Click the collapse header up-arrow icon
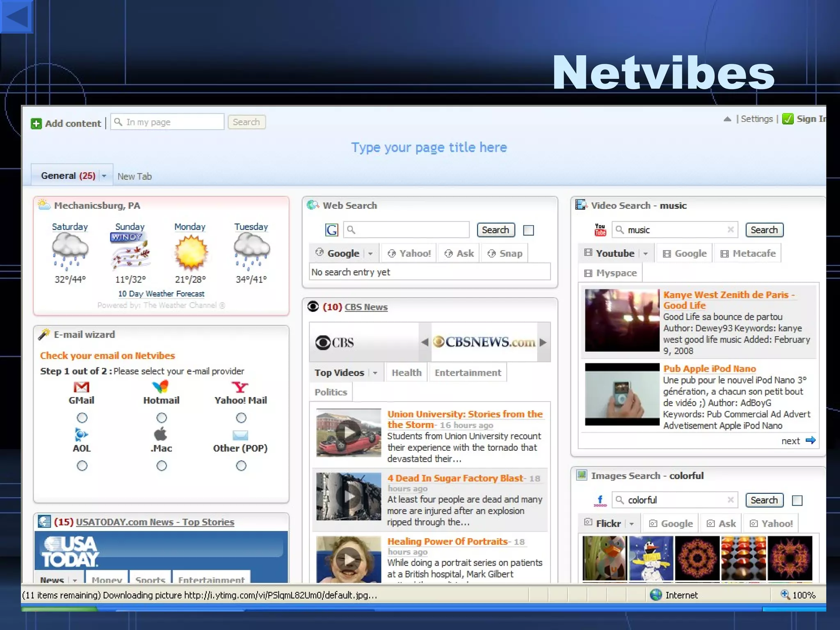The image size is (840, 630). pyautogui.click(x=727, y=119)
